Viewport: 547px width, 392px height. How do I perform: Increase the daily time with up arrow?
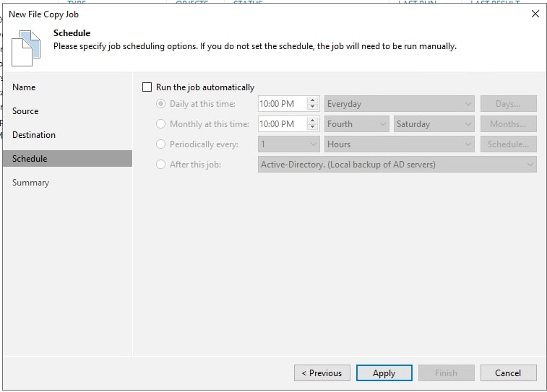tap(313, 100)
